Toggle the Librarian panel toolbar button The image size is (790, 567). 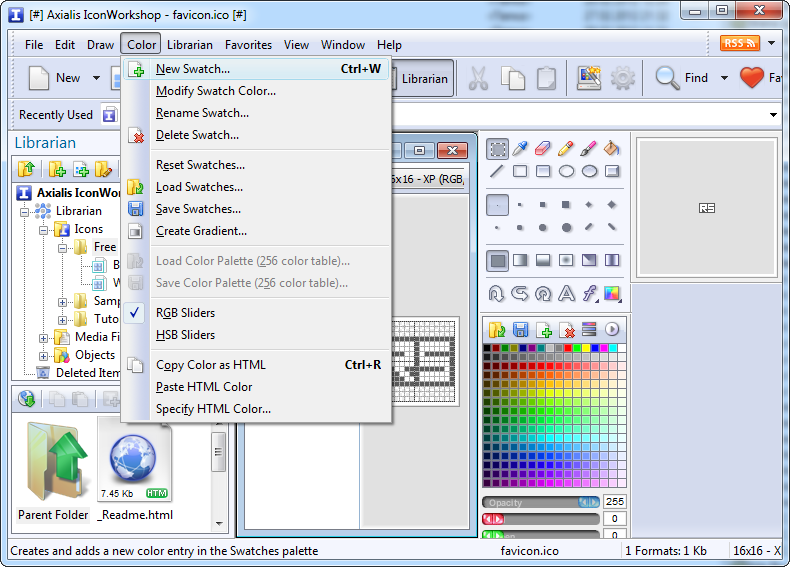click(x=423, y=79)
